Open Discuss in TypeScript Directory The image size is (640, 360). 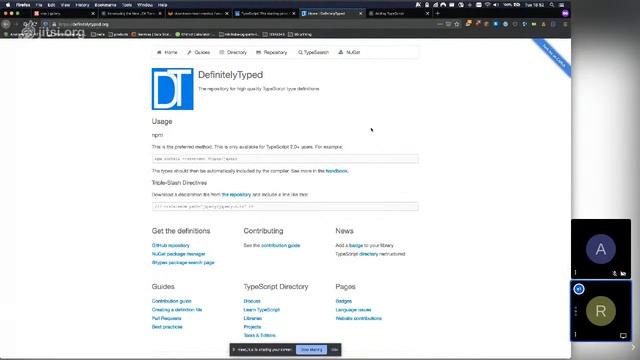pos(252,301)
